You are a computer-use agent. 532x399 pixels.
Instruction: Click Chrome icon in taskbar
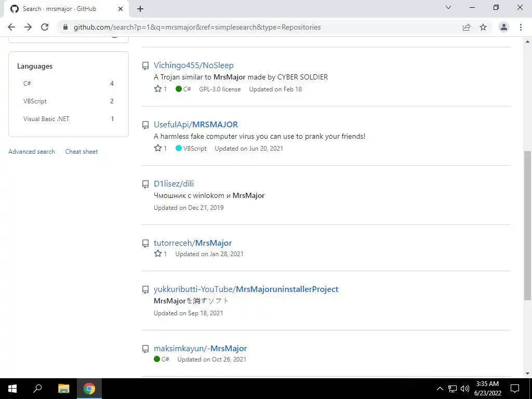[89, 389]
